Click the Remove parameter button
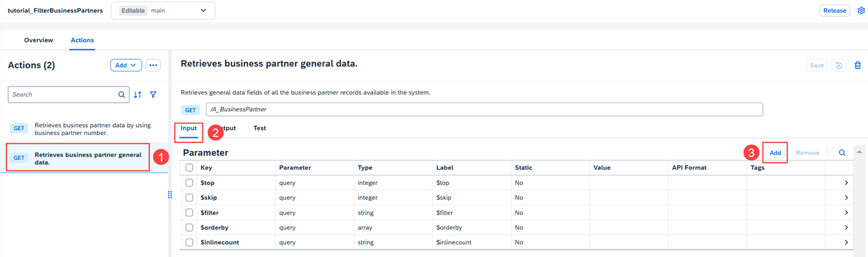 tap(807, 152)
